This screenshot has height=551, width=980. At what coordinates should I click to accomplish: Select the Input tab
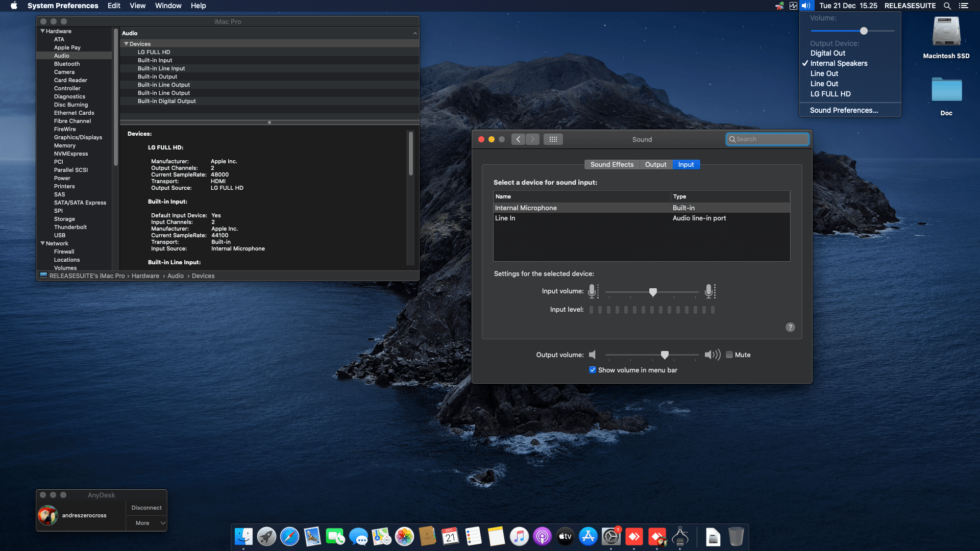[686, 165]
